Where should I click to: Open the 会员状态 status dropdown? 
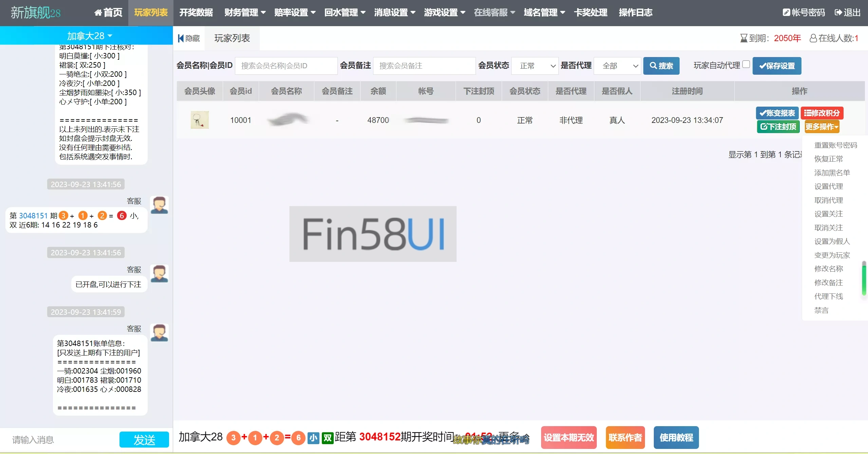point(535,66)
